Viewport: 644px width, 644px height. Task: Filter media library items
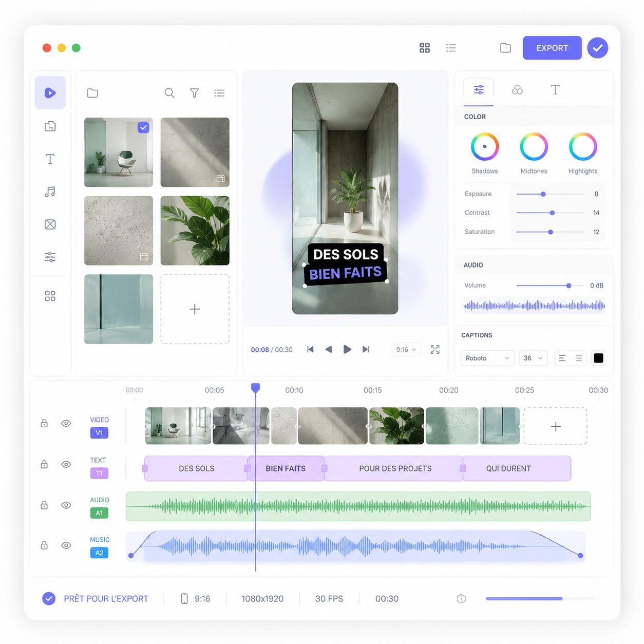coord(194,93)
